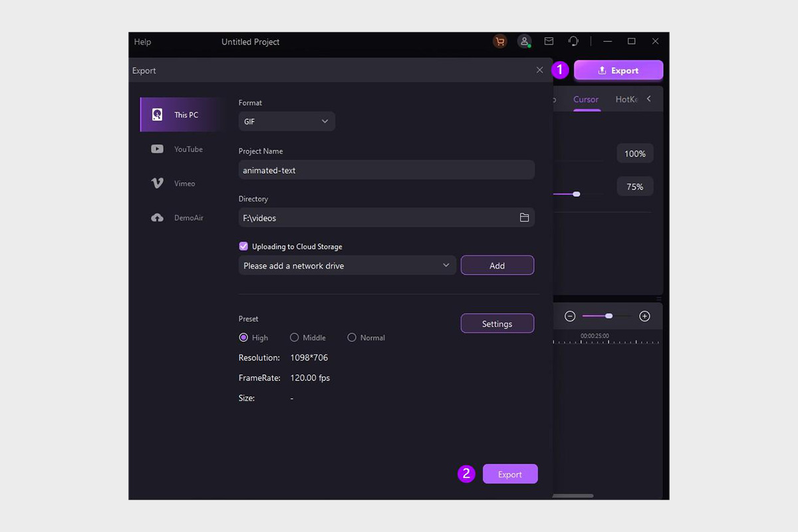
Task: Zoom out the timeline with minus icon
Action: (x=570, y=317)
